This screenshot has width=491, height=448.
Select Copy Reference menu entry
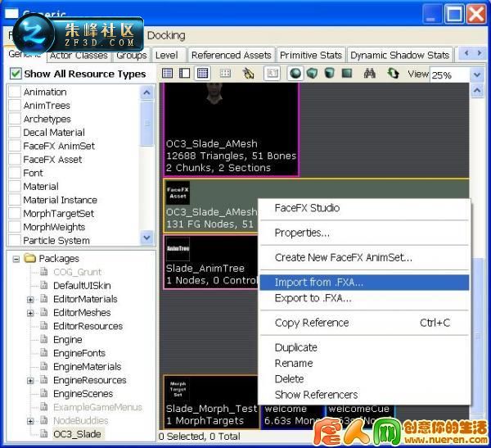click(x=364, y=323)
